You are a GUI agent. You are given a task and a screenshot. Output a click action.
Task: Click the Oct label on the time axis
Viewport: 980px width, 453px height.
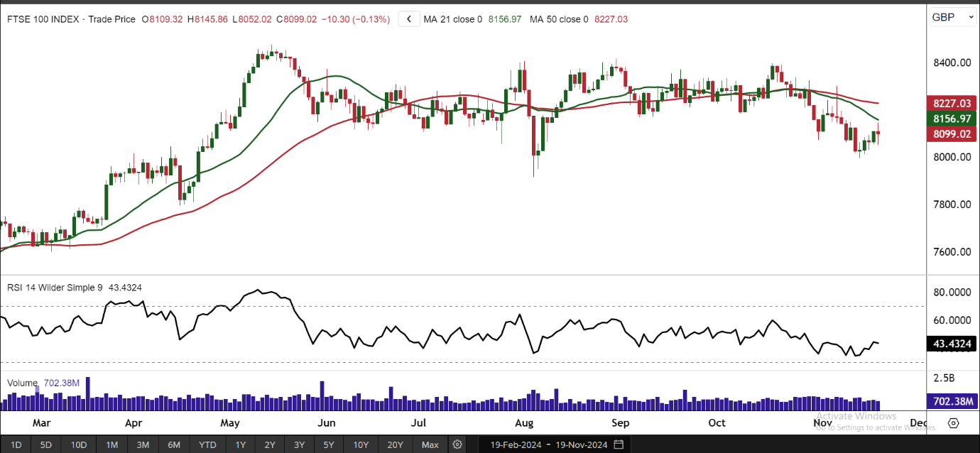tap(717, 423)
